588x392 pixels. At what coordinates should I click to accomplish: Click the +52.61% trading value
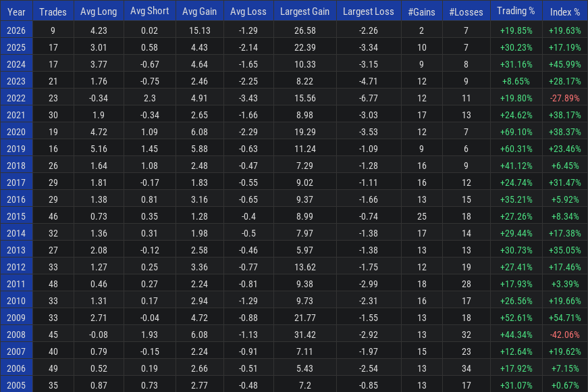tap(516, 318)
